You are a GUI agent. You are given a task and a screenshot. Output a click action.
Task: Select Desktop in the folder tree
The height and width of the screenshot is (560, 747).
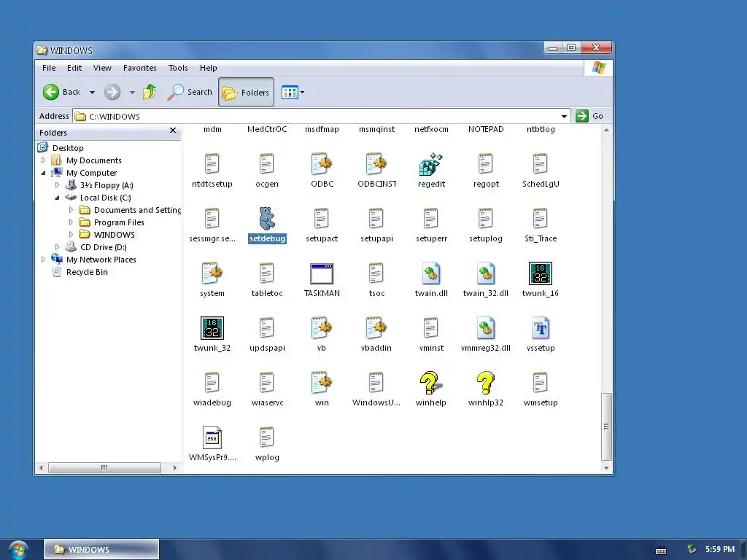point(68,148)
